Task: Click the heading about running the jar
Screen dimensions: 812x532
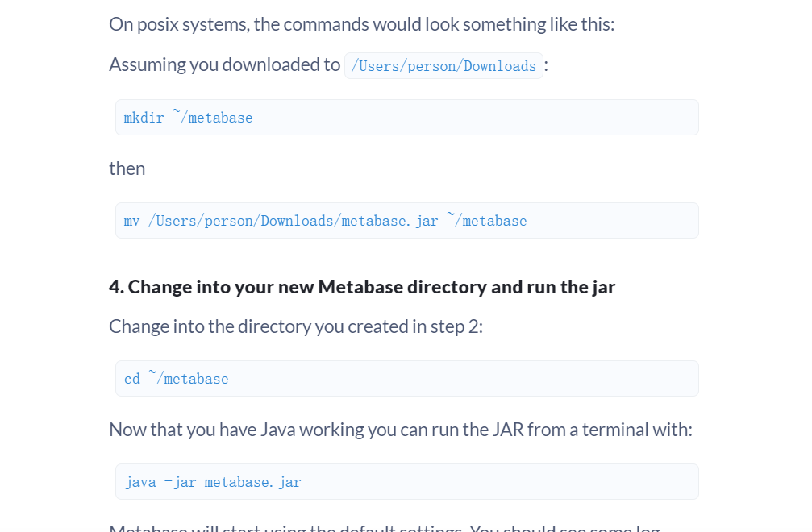Action: point(362,287)
